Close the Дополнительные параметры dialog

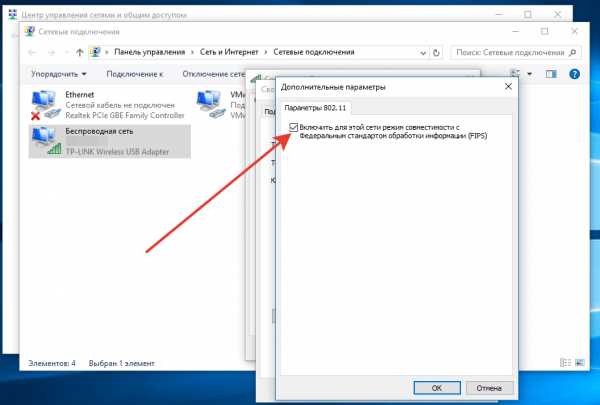508,87
